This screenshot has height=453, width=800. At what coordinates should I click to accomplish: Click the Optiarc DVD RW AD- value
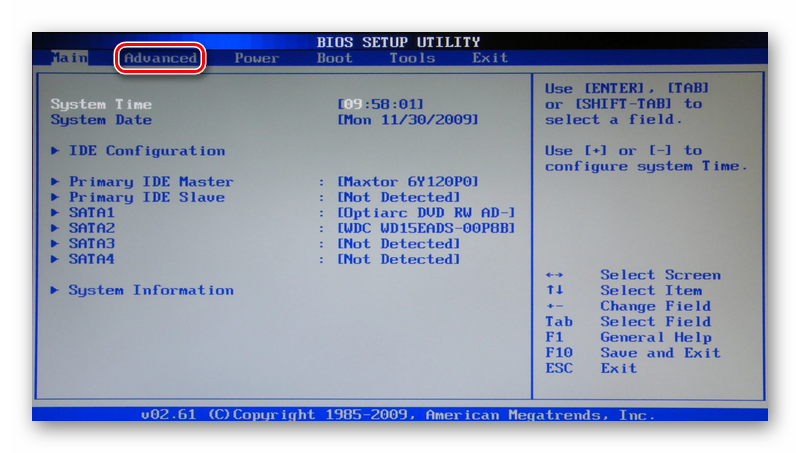pos(426,213)
